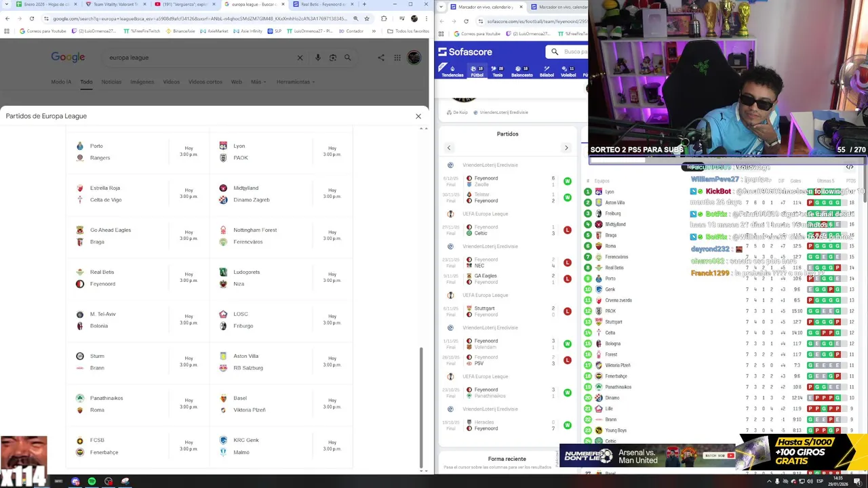
Task: Click the Arsenal vs Man United ad banner
Action: click(648, 456)
